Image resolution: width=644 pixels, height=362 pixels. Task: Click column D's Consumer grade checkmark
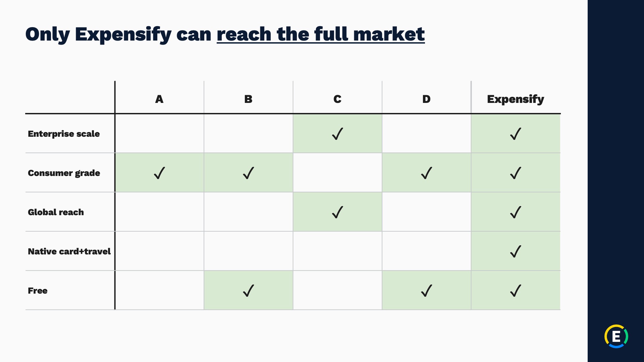pyautogui.click(x=426, y=173)
